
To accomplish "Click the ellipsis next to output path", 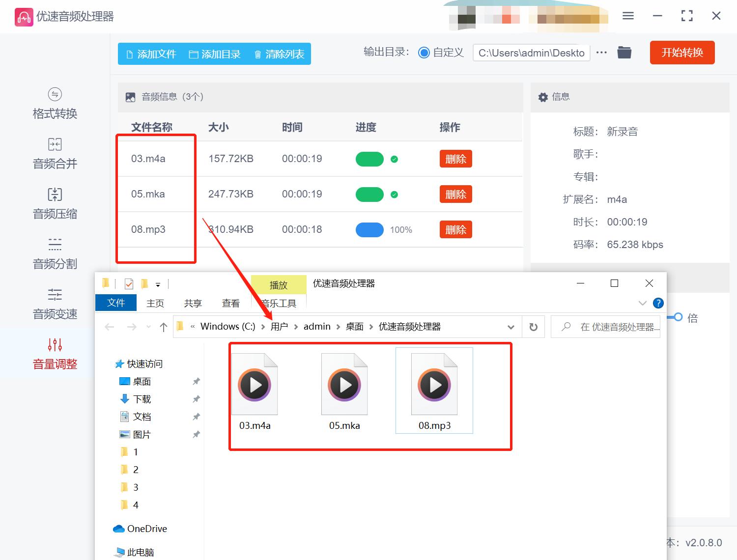I will click(x=601, y=52).
